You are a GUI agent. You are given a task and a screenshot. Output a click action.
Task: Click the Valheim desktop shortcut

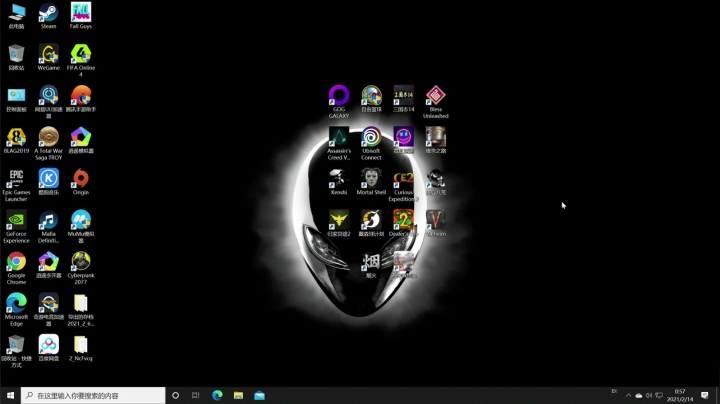[436, 223]
